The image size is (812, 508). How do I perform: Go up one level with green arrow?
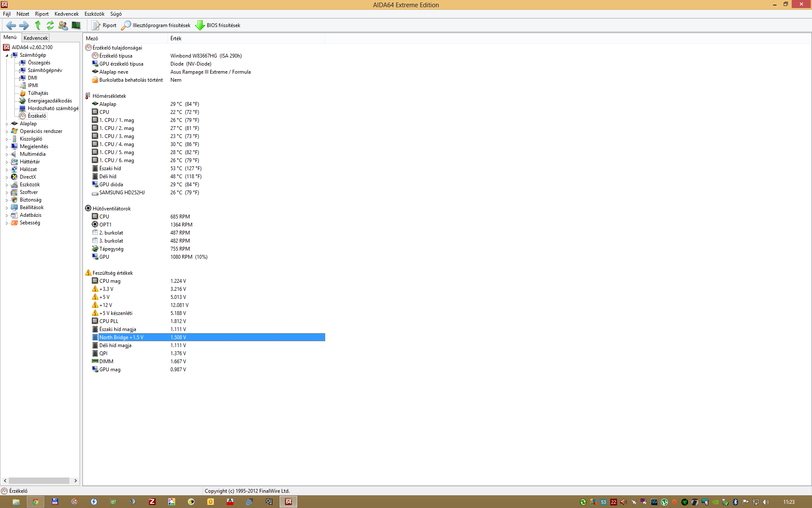38,25
